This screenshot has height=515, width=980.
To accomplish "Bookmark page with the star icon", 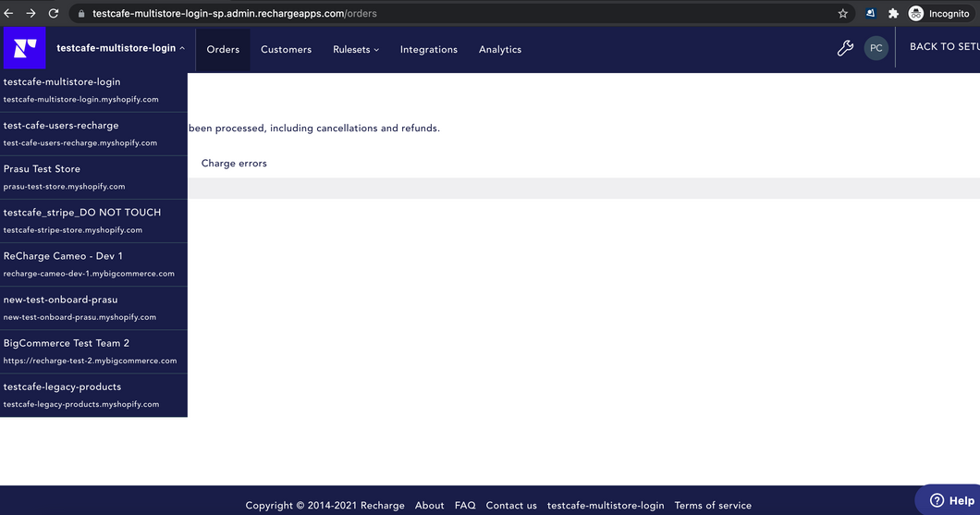I will [842, 13].
